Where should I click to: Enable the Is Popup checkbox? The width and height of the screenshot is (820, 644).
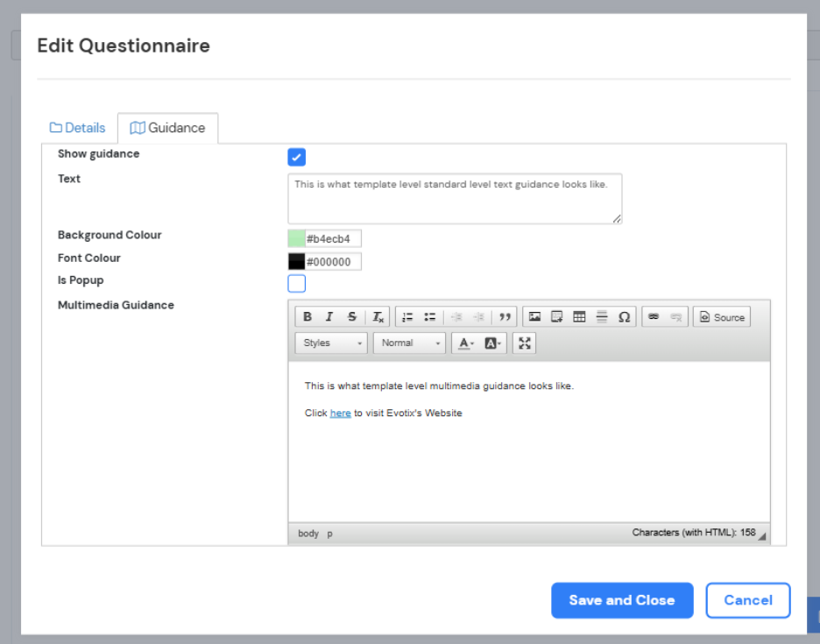(x=296, y=284)
